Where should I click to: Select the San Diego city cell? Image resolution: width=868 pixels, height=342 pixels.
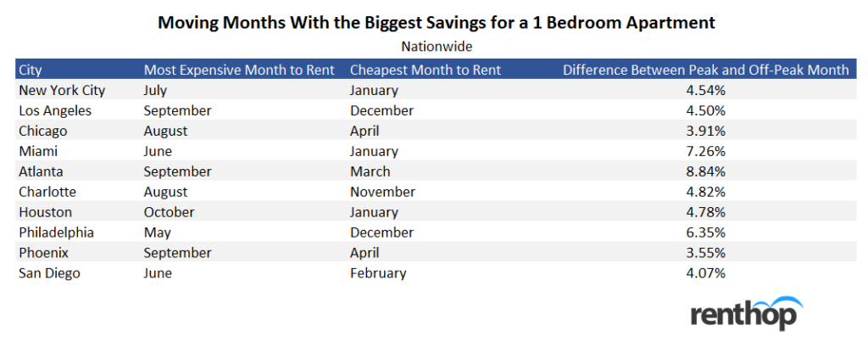[49, 272]
